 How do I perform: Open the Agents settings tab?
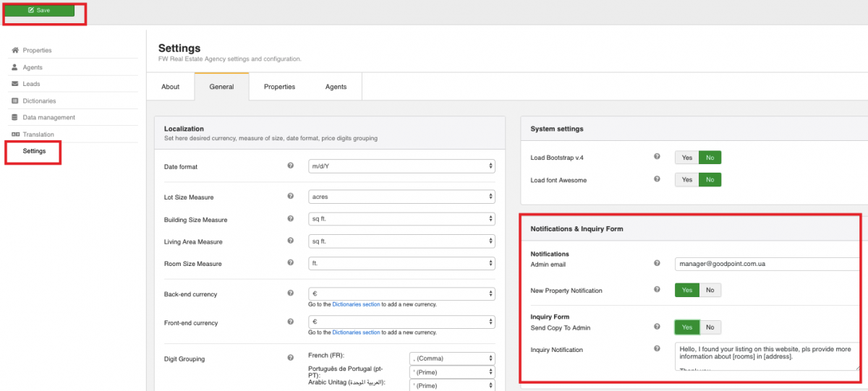pos(336,87)
